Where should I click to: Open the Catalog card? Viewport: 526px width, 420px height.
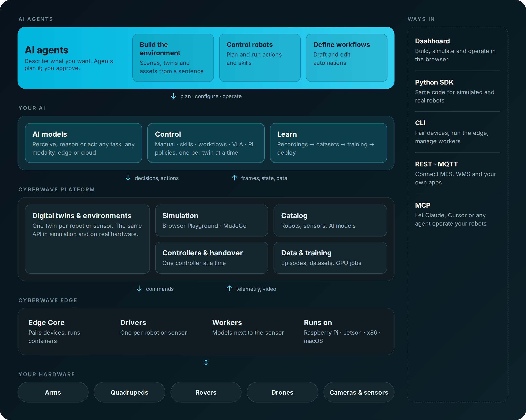tap(330, 220)
